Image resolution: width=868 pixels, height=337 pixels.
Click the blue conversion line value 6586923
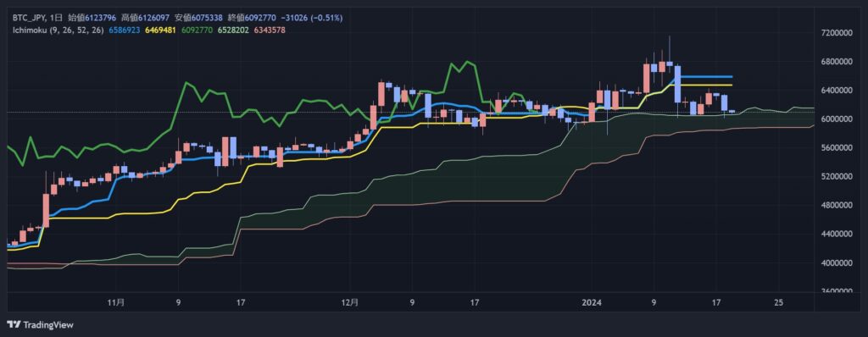pos(125,30)
